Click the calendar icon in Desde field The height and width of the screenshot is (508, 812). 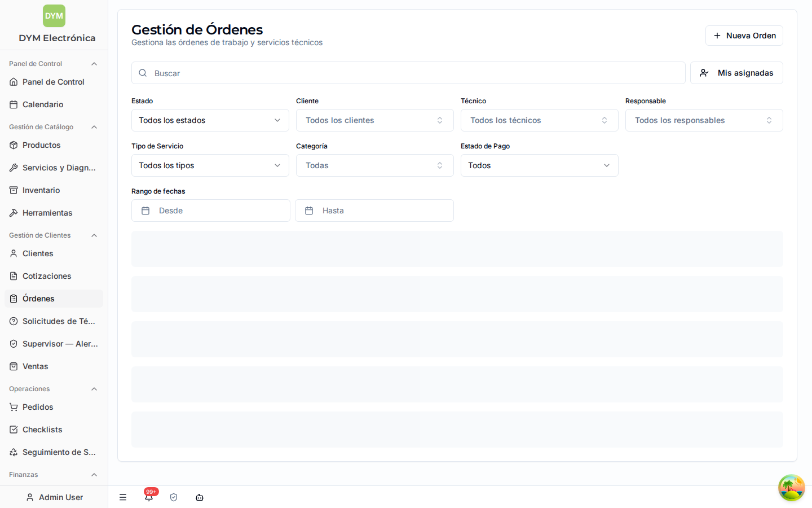[145, 211]
